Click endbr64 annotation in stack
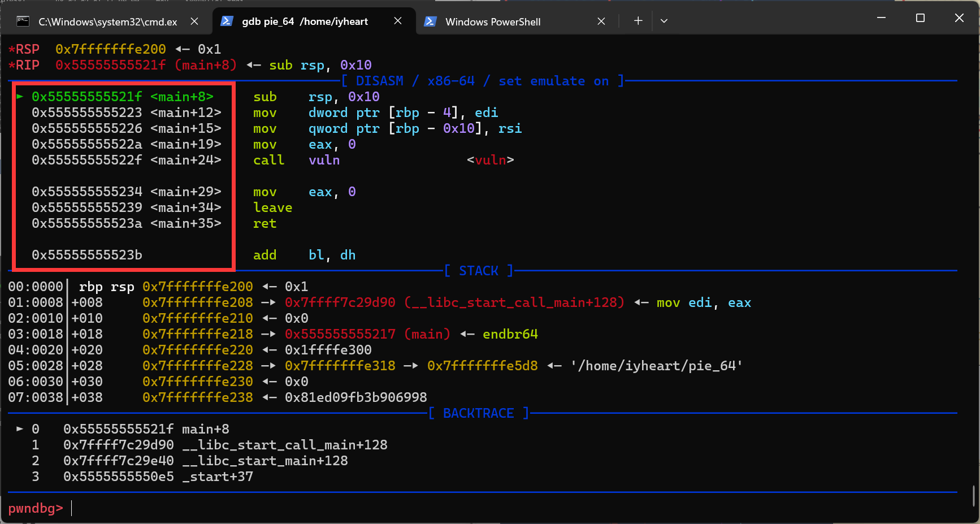 pyautogui.click(x=510, y=334)
